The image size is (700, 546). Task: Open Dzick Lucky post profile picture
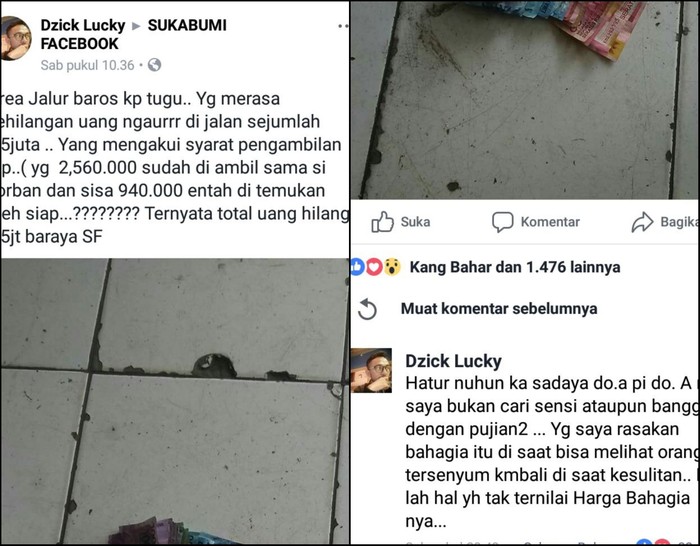coord(16,38)
